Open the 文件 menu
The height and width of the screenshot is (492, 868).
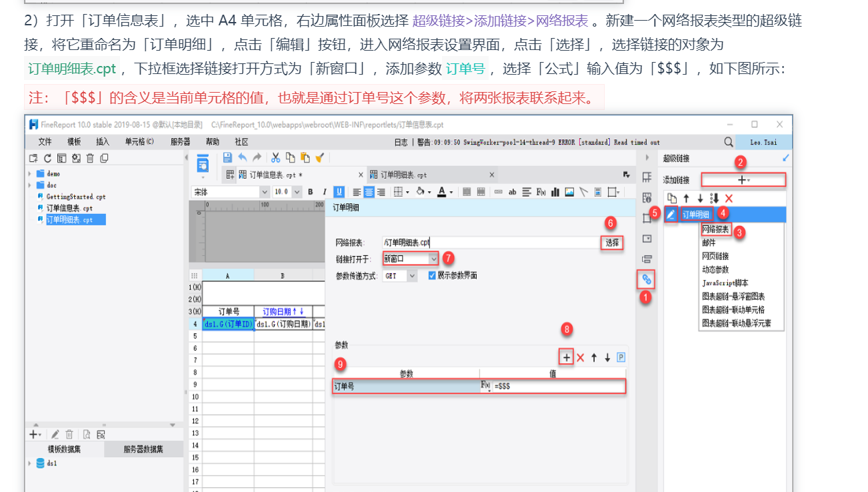point(45,142)
